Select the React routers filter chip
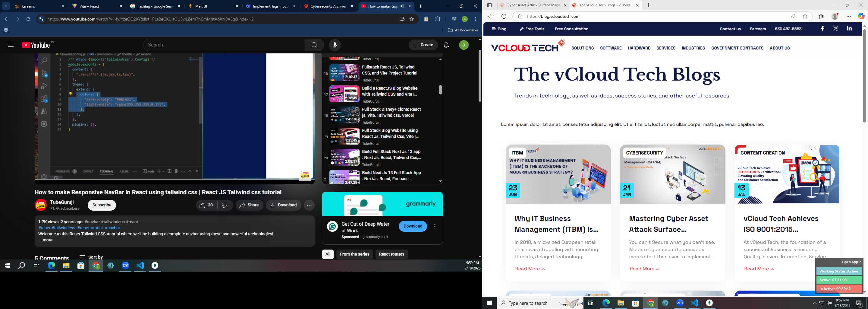This screenshot has height=309, width=868. (x=392, y=254)
